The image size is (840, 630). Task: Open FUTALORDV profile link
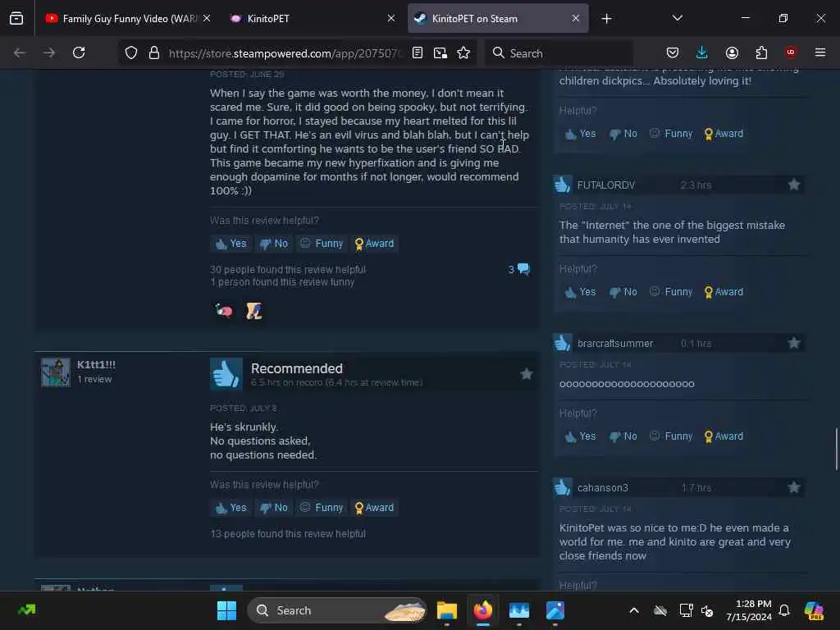tap(606, 185)
